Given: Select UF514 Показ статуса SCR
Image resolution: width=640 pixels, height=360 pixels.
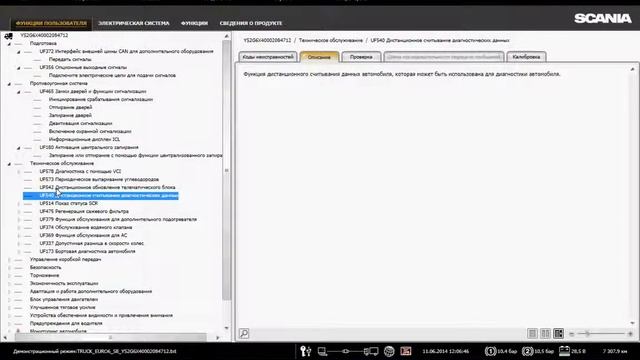Looking at the screenshot, I should pos(69,203).
